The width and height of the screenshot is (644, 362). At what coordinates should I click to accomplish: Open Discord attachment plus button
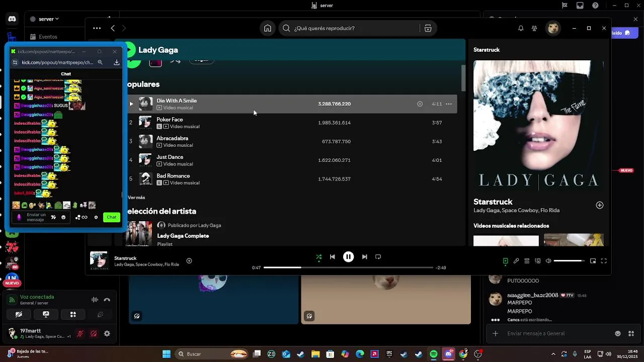[x=496, y=333]
